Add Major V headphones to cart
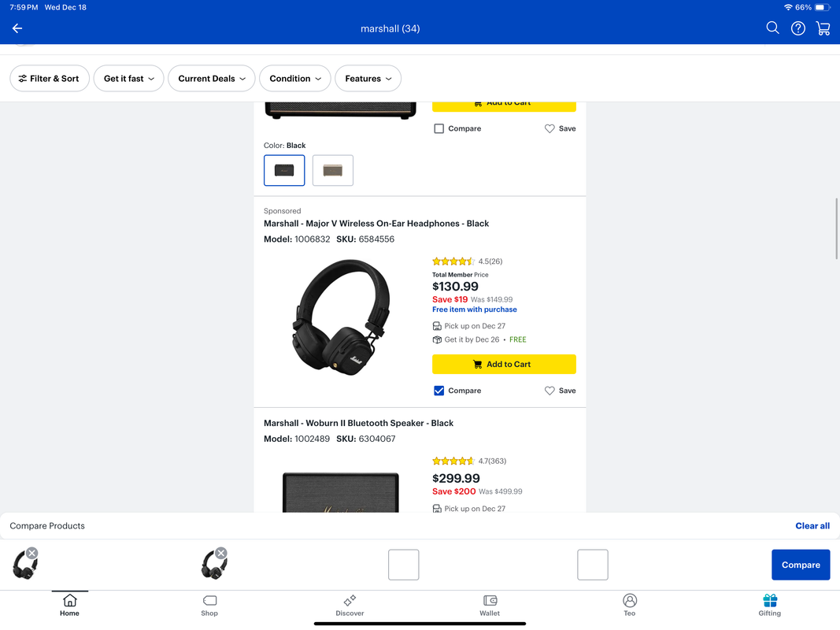This screenshot has height=630, width=840. tap(504, 365)
